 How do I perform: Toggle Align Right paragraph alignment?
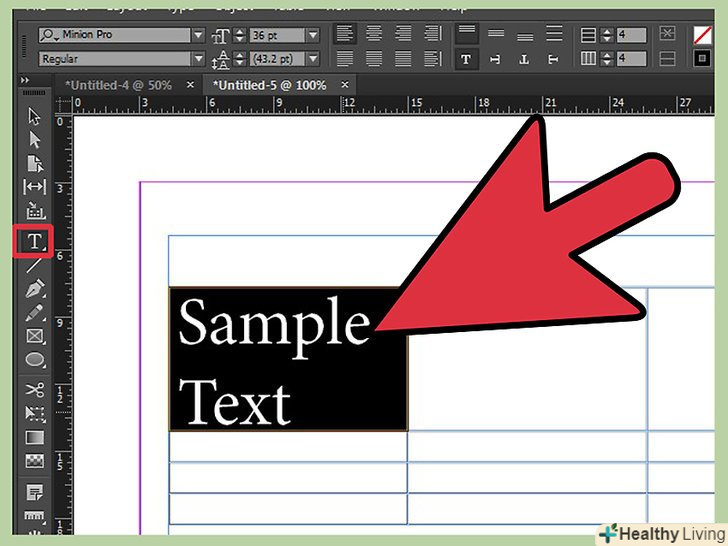pyautogui.click(x=403, y=33)
